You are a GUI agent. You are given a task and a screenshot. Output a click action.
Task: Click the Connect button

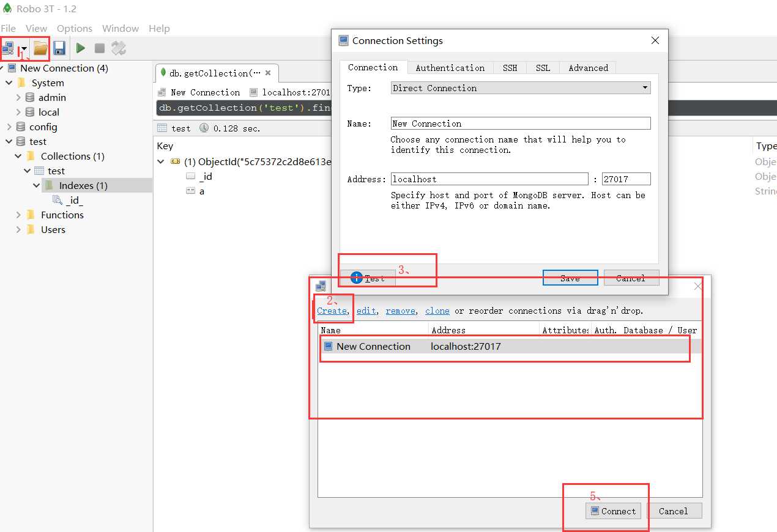[x=613, y=511]
